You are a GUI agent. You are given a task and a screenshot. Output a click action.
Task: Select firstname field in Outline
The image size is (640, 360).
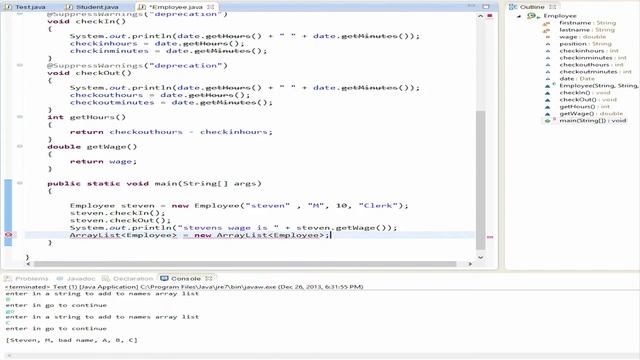[x=587, y=23]
